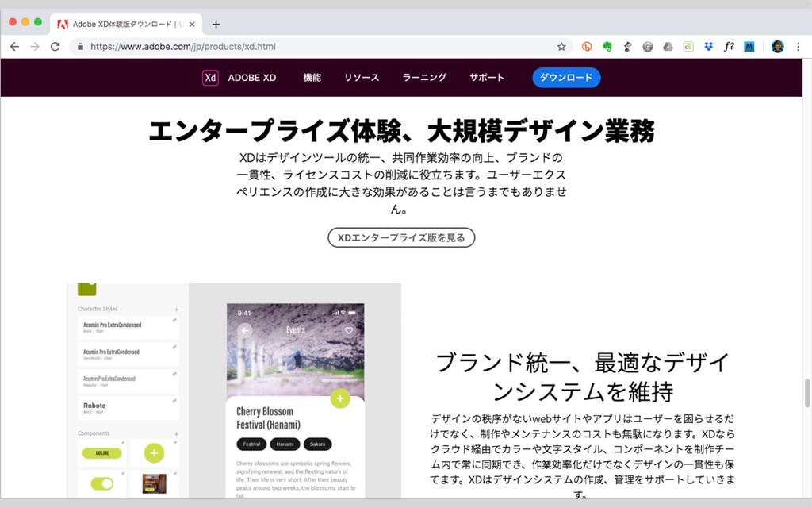Click the Hanami tag pill
Viewport: 812px width, 508px height.
point(285,444)
